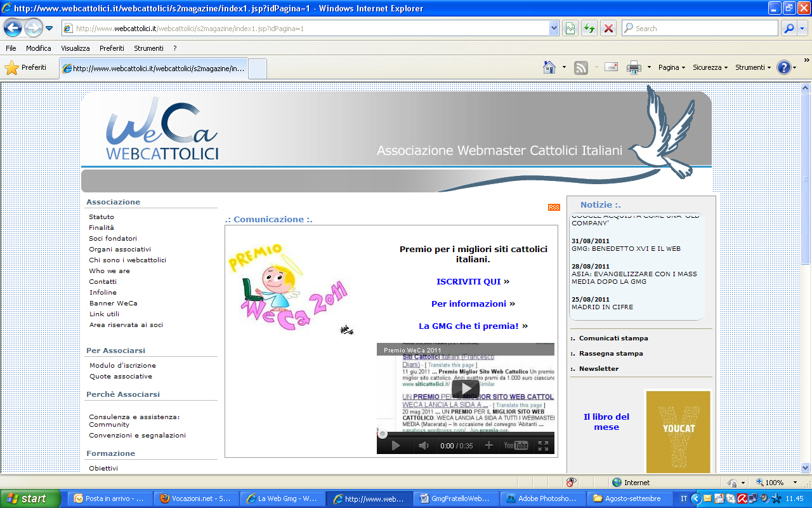Open a new tab with the blank tab button

click(257, 69)
